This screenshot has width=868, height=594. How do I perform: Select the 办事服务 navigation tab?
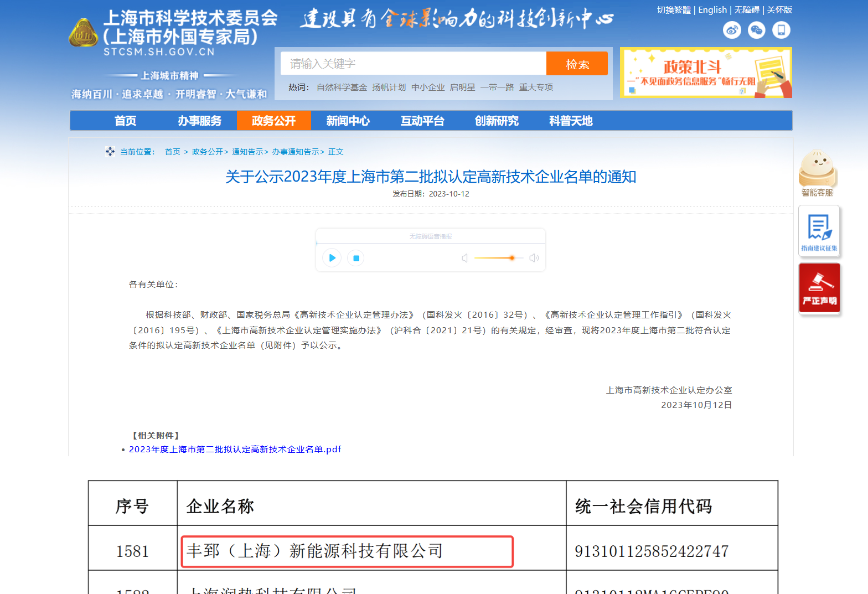[x=199, y=121]
